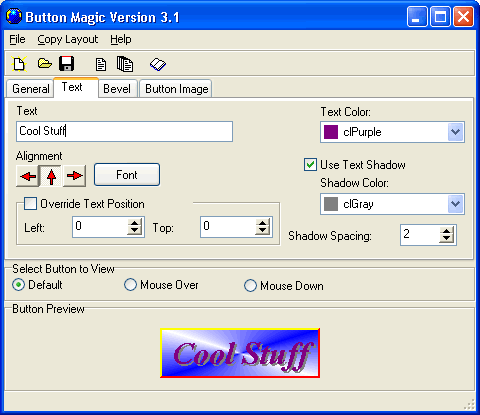Viewport: 480px width, 415px height.
Task: Align text right with red arrow
Action: [74, 176]
